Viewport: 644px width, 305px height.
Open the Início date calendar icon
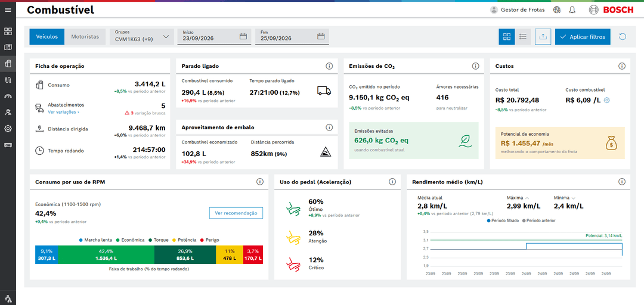coord(243,36)
